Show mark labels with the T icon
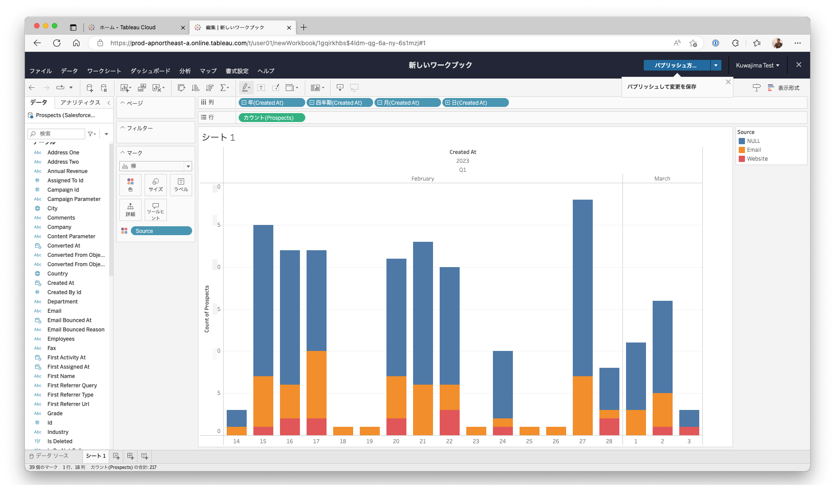 pos(261,88)
